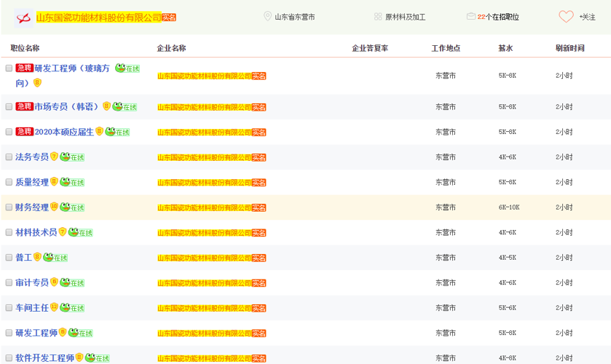Viewport: 611px width, 364px height.
Task: Open header company name 山东国瓷功能材料股份有限公司
Action: point(99,18)
